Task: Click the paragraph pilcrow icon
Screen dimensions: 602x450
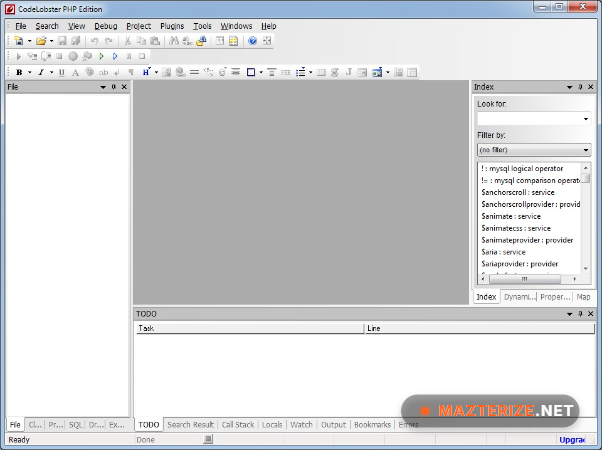Action: point(131,72)
